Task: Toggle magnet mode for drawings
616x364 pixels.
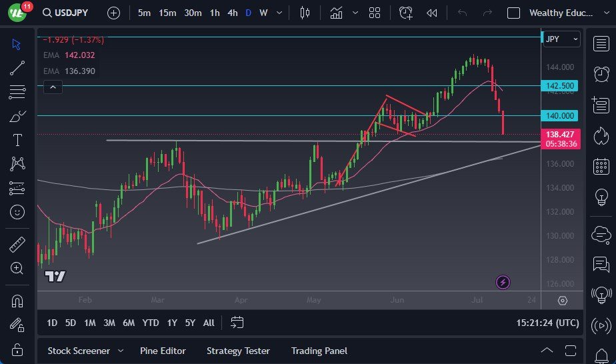Action: pos(17,301)
